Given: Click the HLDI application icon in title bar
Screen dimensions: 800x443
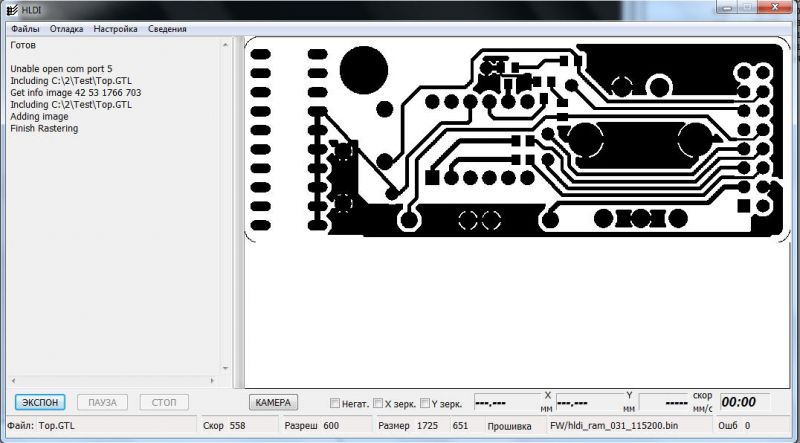Looking at the screenshot, I should pyautogui.click(x=12, y=9).
